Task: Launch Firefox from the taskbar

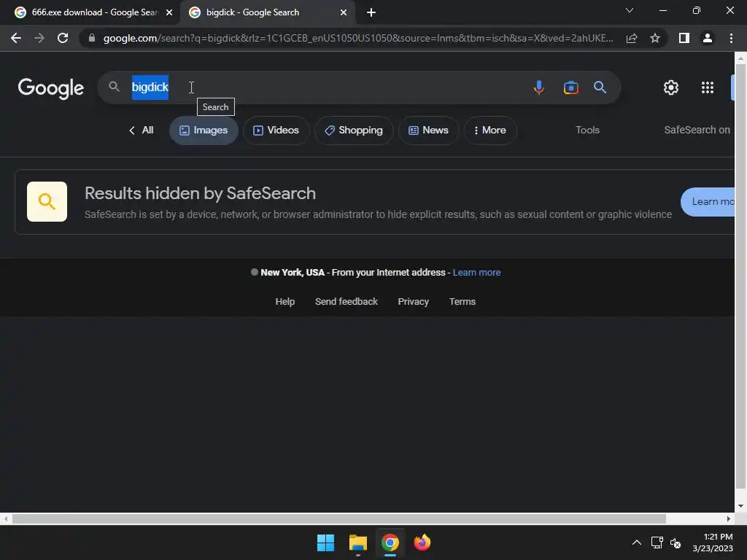Action: click(422, 542)
